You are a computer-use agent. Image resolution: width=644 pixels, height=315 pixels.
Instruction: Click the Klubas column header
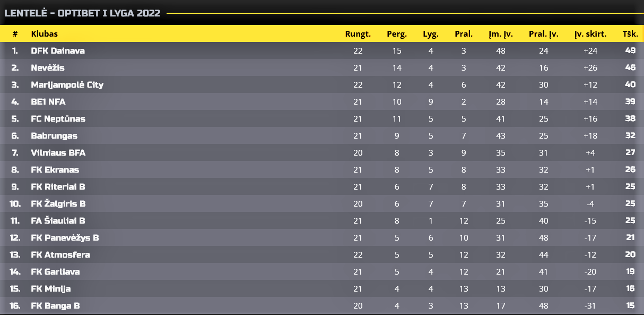45,34
